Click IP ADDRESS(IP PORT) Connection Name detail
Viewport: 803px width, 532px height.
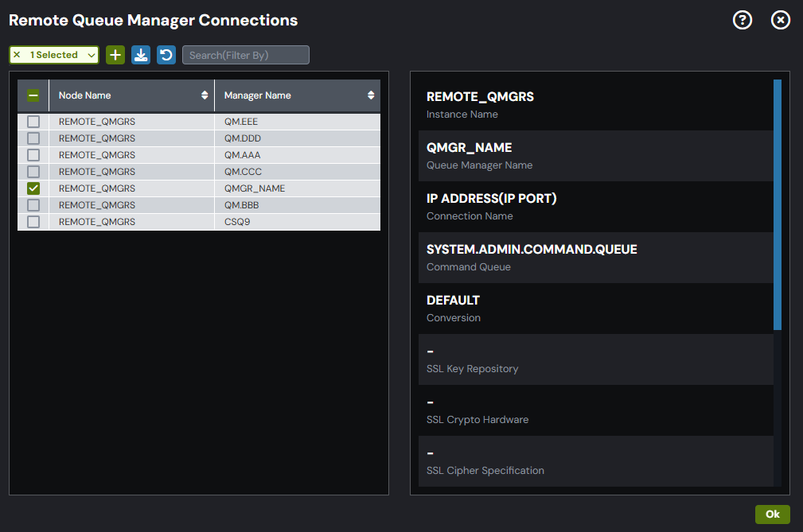pos(595,207)
